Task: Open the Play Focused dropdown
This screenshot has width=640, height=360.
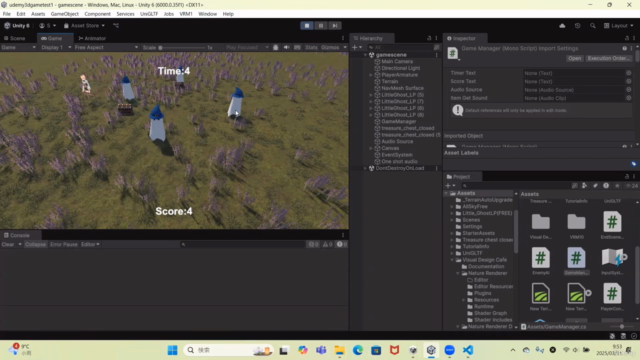Action: click(x=247, y=47)
